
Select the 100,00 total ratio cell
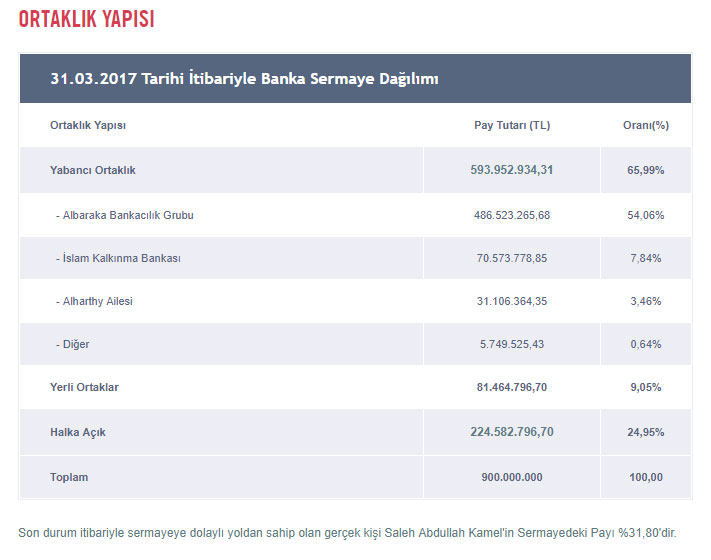[x=646, y=477]
